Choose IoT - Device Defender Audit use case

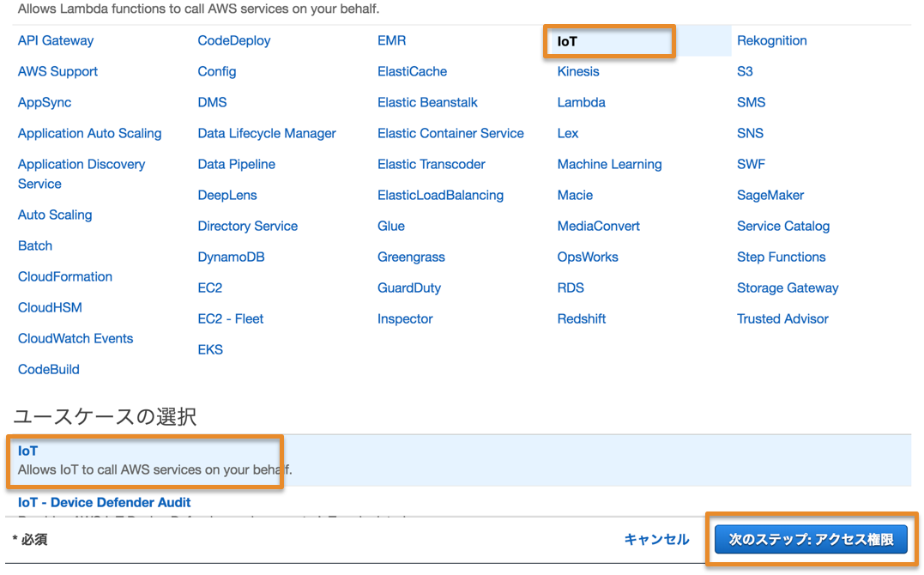[104, 502]
